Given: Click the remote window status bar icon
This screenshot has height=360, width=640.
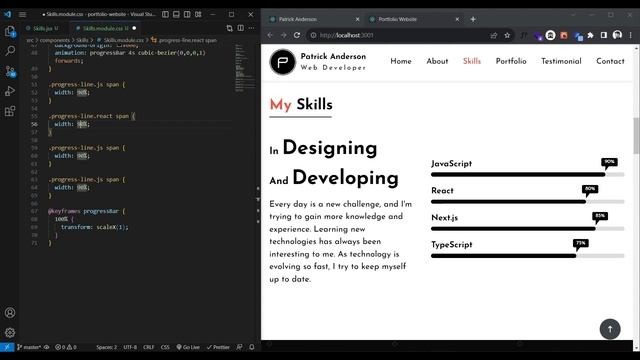Looking at the screenshot, I should [x=7, y=347].
